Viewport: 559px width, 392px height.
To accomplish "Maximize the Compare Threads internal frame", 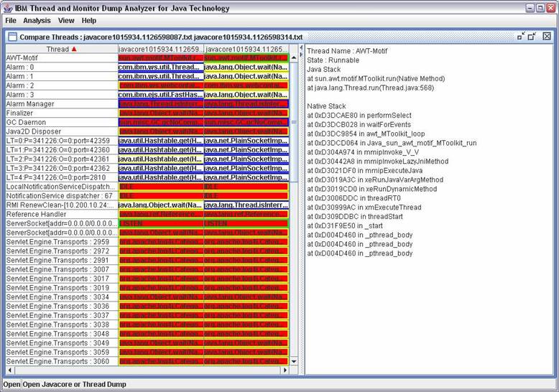I will 532,36.
